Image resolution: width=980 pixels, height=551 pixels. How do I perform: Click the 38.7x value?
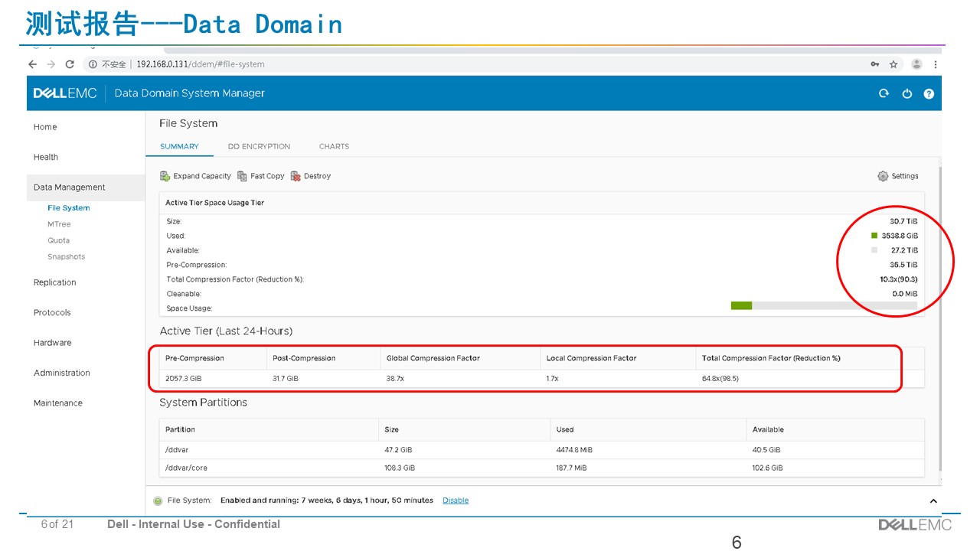coord(395,379)
